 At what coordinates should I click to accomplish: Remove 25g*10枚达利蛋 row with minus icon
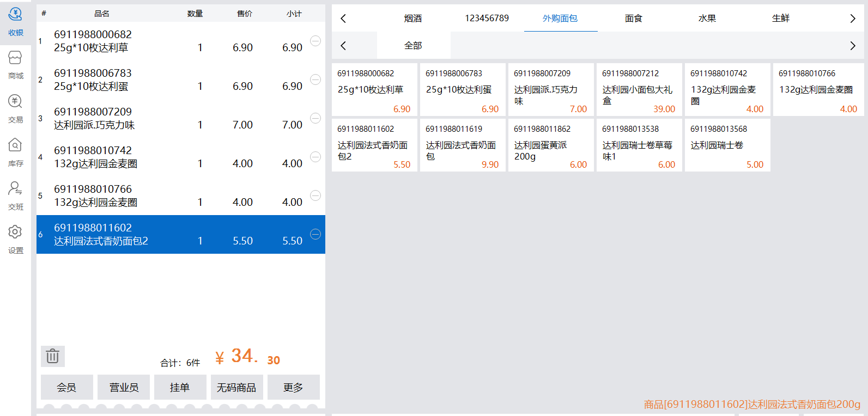pyautogui.click(x=315, y=79)
